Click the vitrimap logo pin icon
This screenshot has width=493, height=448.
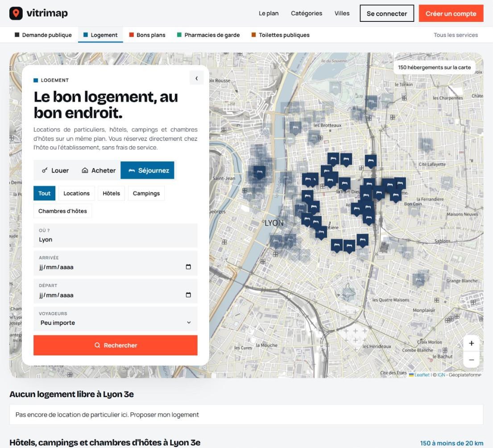click(16, 13)
